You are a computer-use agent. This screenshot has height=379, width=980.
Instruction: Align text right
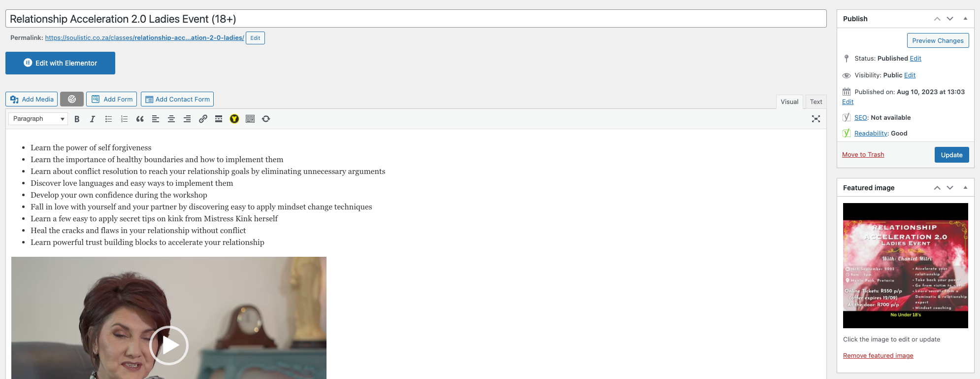pyautogui.click(x=187, y=119)
